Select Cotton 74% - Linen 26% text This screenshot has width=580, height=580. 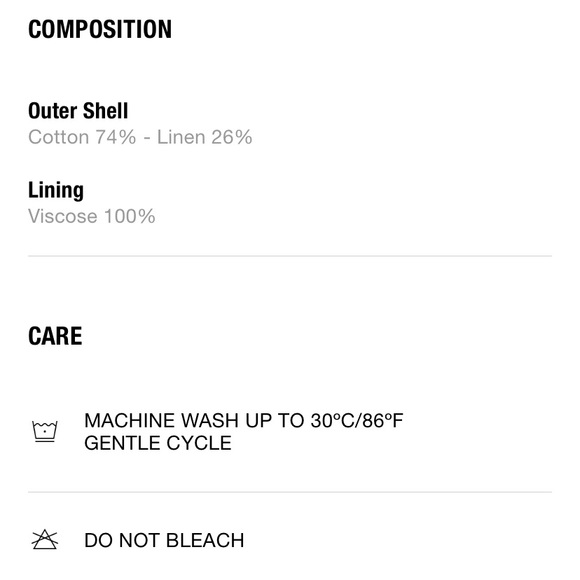pos(140,137)
